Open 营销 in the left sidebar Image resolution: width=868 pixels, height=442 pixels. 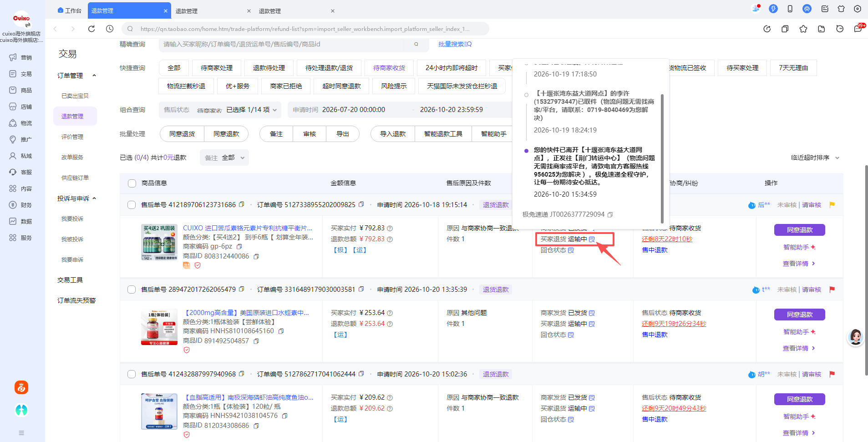[20, 57]
